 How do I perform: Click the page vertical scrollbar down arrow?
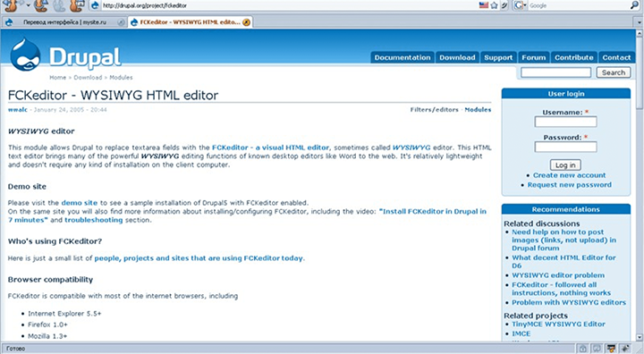pyautogui.click(x=640, y=338)
